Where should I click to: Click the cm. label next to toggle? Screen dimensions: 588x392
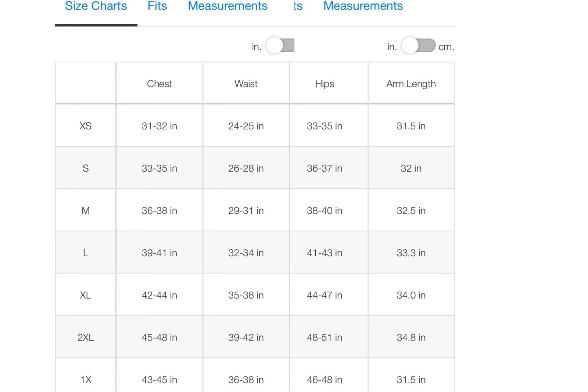pyautogui.click(x=446, y=47)
